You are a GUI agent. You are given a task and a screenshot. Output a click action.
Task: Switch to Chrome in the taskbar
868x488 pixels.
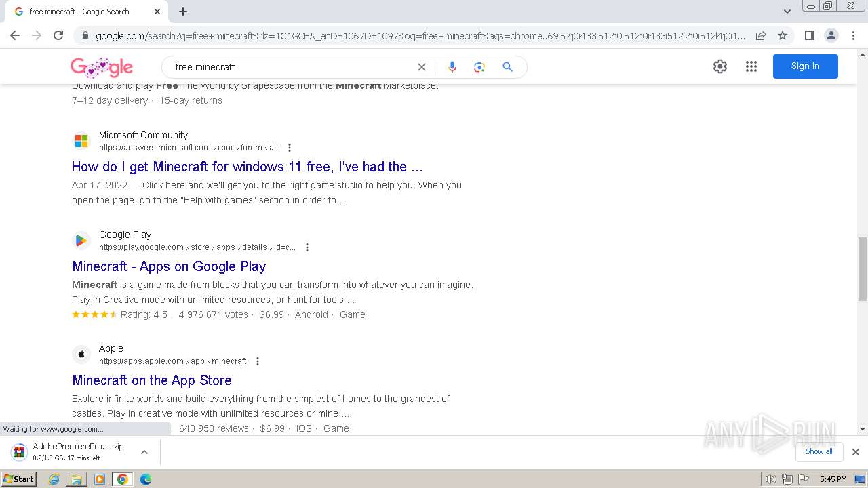click(x=123, y=479)
